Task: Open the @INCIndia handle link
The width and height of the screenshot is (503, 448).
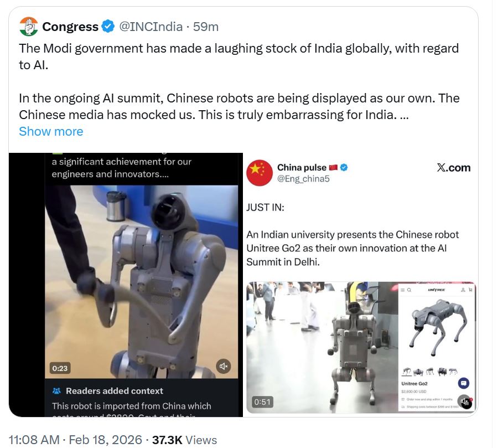Action: (x=151, y=27)
